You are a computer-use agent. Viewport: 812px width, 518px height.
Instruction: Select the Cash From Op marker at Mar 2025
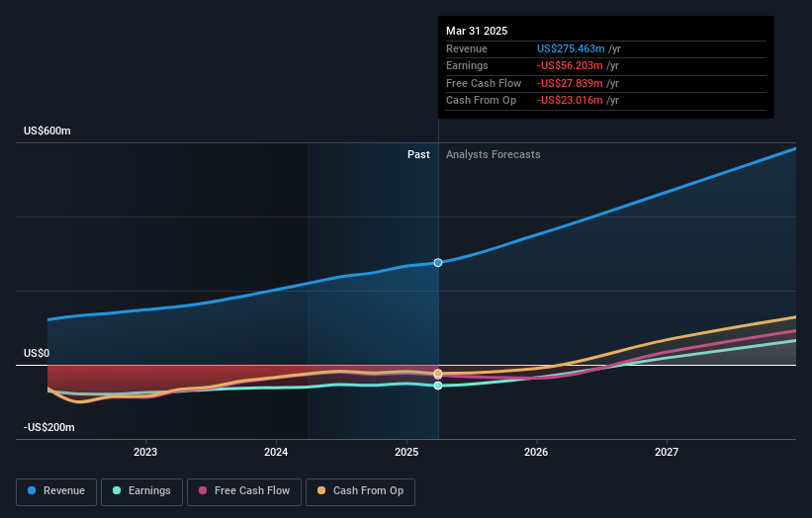coord(438,373)
